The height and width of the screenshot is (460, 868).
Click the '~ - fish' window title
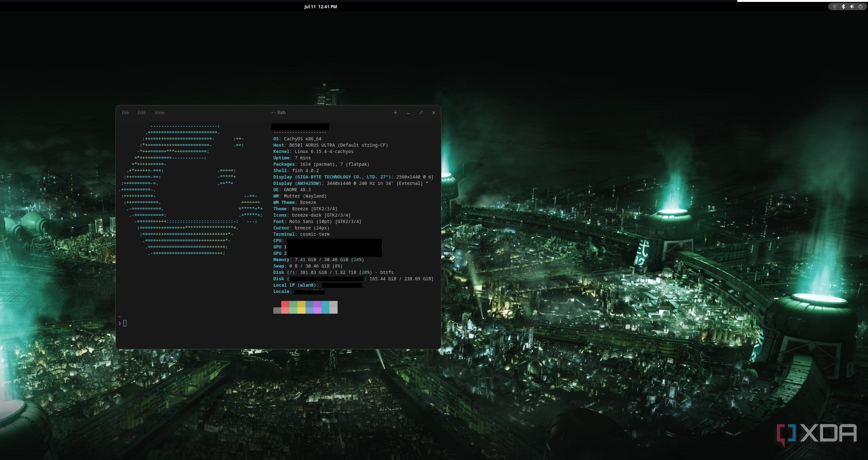[278, 113]
